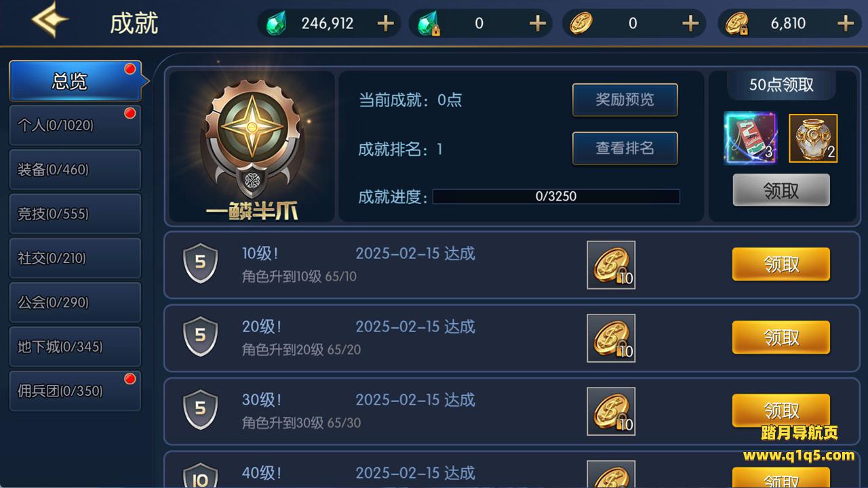Screen dimensions: 868x488
Task: Tap the coin reward for 30级 achievement
Action: [x=611, y=411]
